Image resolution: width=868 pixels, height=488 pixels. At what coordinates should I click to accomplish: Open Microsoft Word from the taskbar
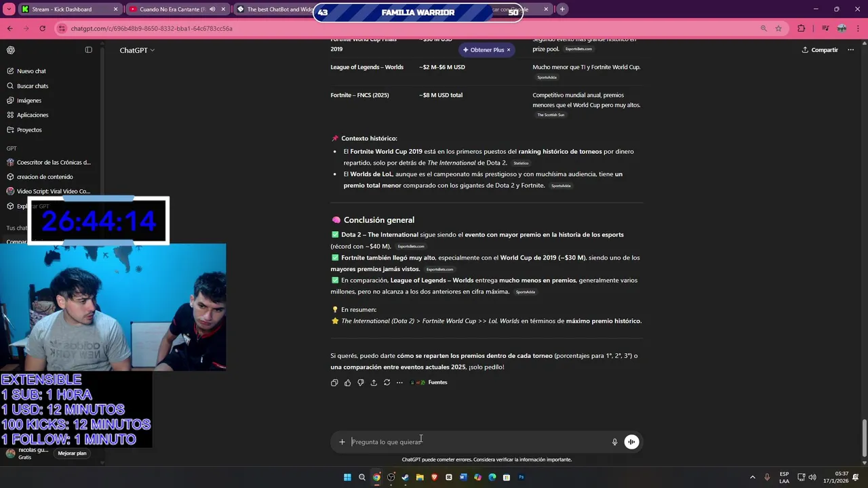464,477
